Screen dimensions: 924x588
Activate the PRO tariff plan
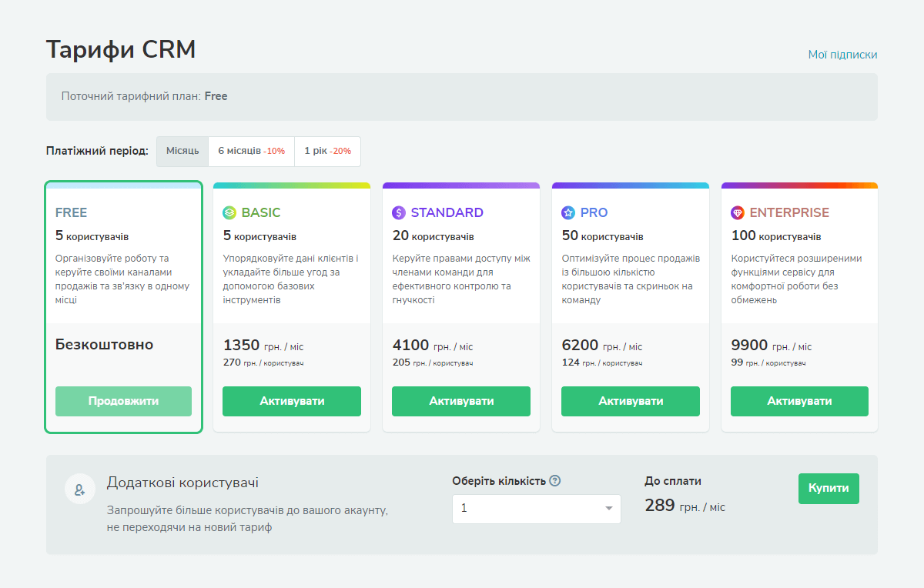630,401
